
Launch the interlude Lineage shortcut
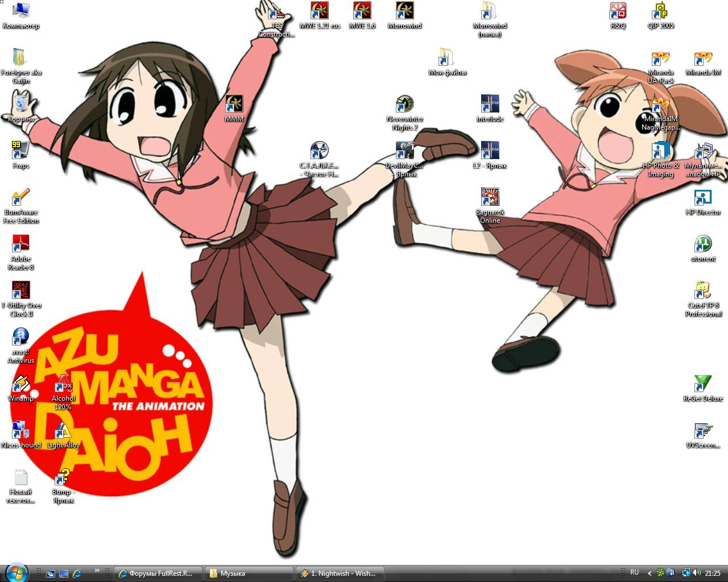tap(490, 109)
